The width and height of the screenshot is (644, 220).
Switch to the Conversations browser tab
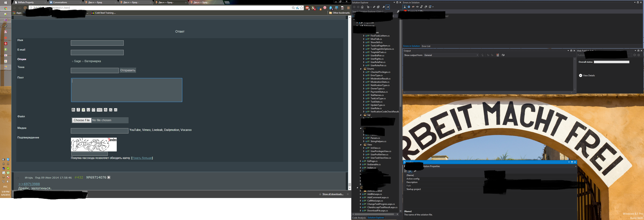[65, 3]
